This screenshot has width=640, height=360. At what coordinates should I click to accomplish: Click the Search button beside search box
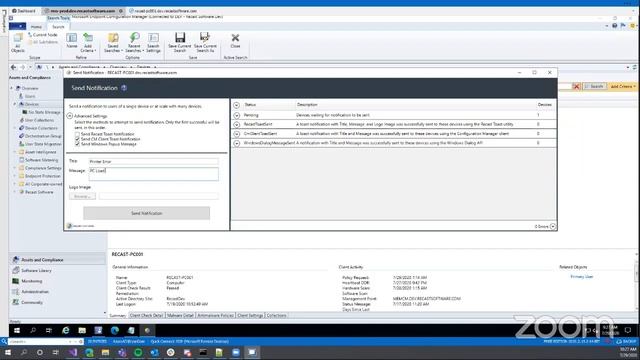594,87
